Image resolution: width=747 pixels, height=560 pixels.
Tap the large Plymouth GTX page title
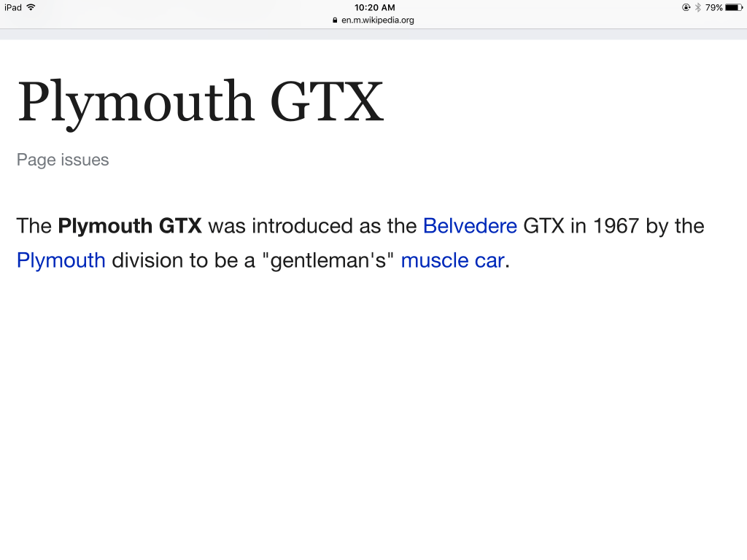(200, 102)
